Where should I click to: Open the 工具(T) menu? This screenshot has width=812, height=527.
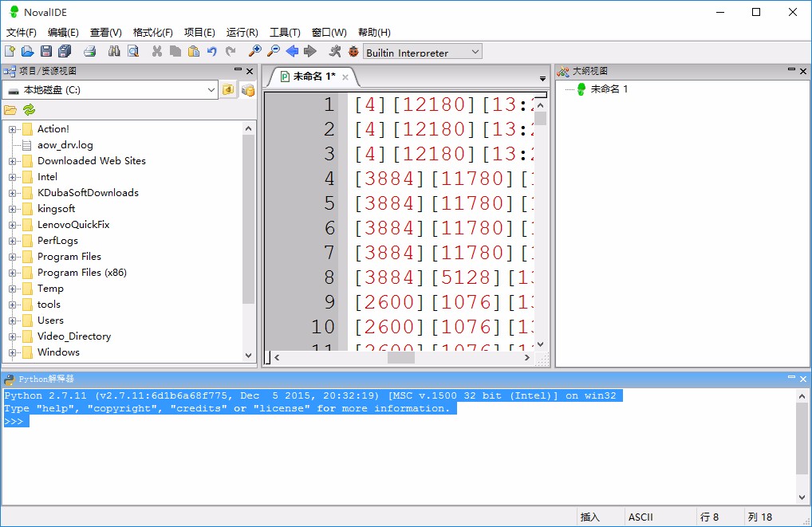coord(285,33)
